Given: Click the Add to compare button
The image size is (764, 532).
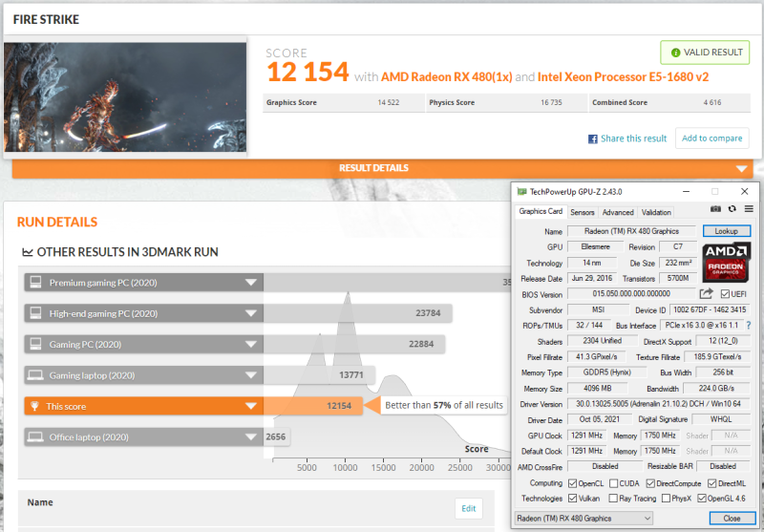Looking at the screenshot, I should coord(711,138).
